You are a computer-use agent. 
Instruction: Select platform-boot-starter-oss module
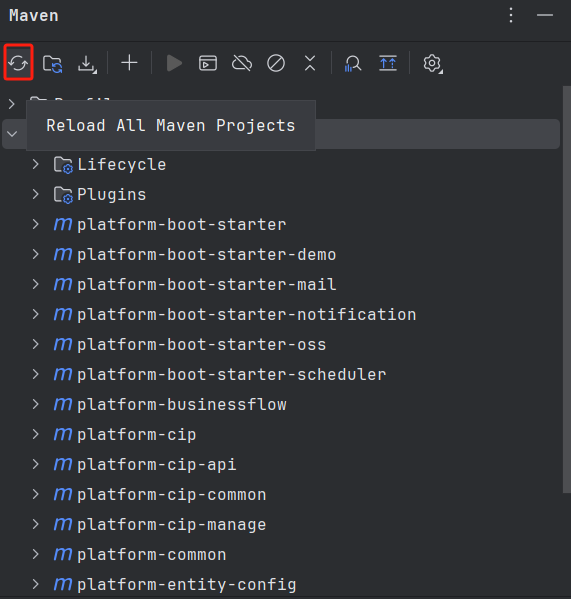202,345
